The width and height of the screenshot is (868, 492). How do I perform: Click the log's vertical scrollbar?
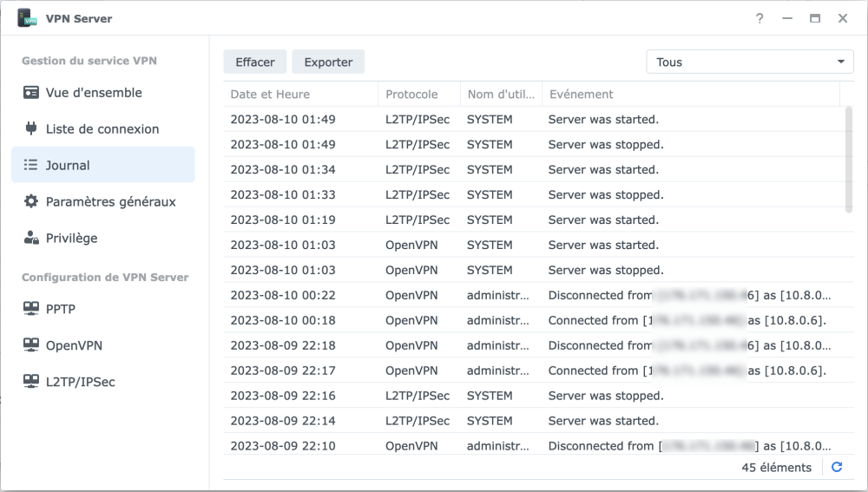[x=849, y=159]
